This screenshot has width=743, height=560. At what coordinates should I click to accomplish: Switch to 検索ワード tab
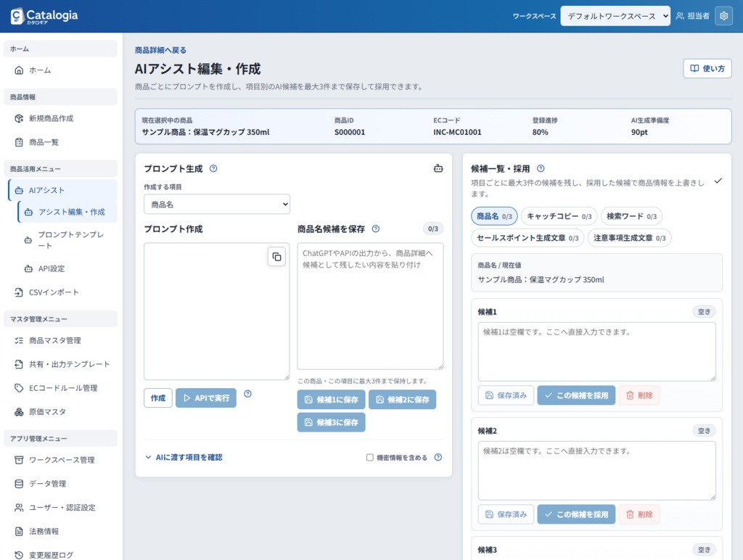click(632, 216)
